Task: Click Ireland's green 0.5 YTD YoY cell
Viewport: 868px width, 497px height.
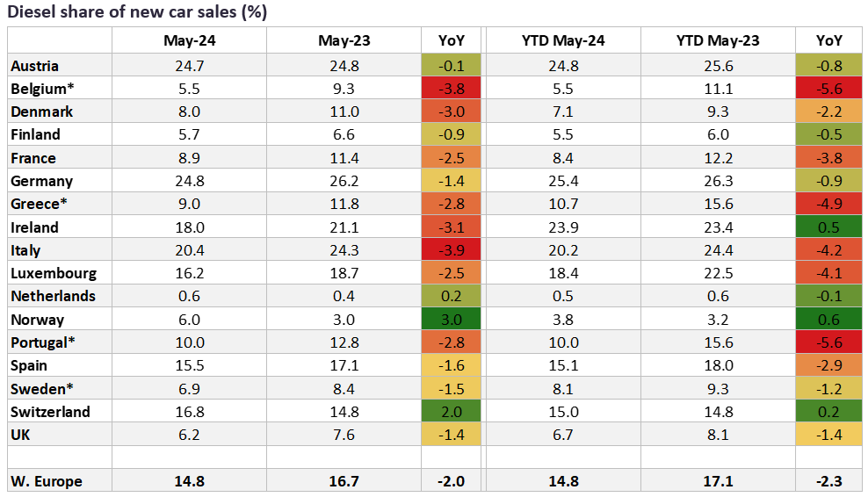Action: point(828,227)
